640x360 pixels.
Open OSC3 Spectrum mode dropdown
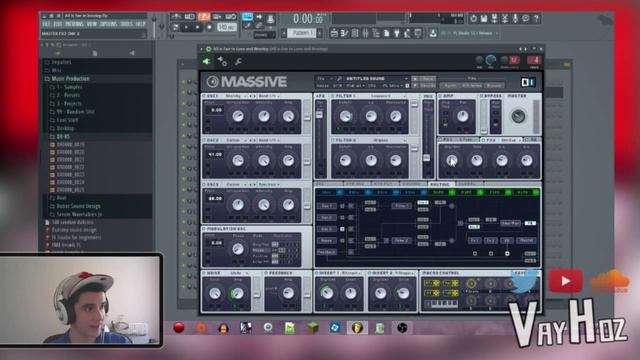[268, 184]
